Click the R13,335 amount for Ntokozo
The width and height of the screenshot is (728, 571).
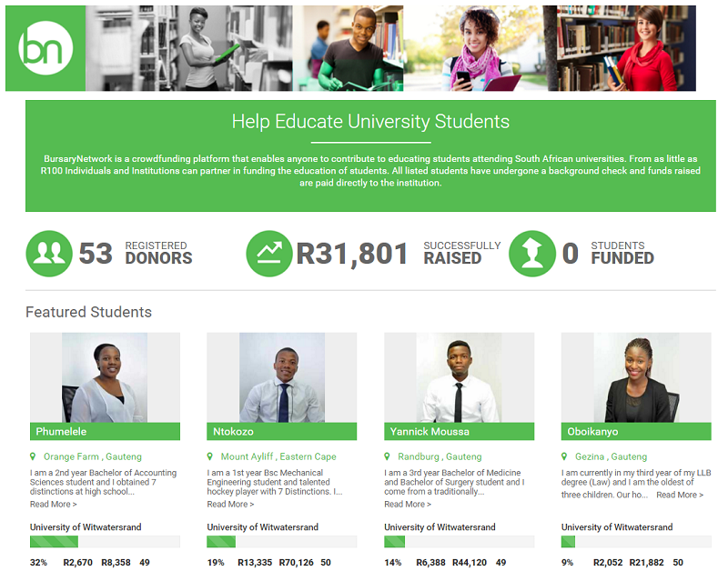(255, 562)
